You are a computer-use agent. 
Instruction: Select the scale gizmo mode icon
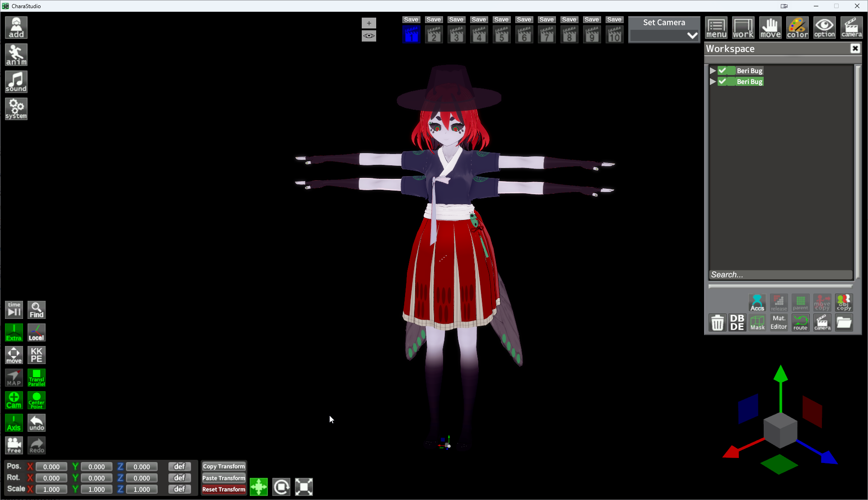[x=304, y=487]
